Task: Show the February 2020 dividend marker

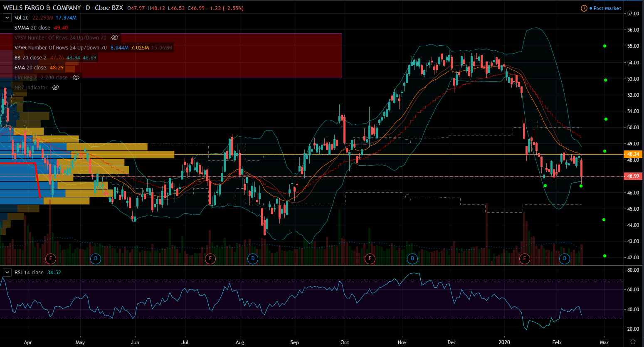Action: (x=565, y=258)
